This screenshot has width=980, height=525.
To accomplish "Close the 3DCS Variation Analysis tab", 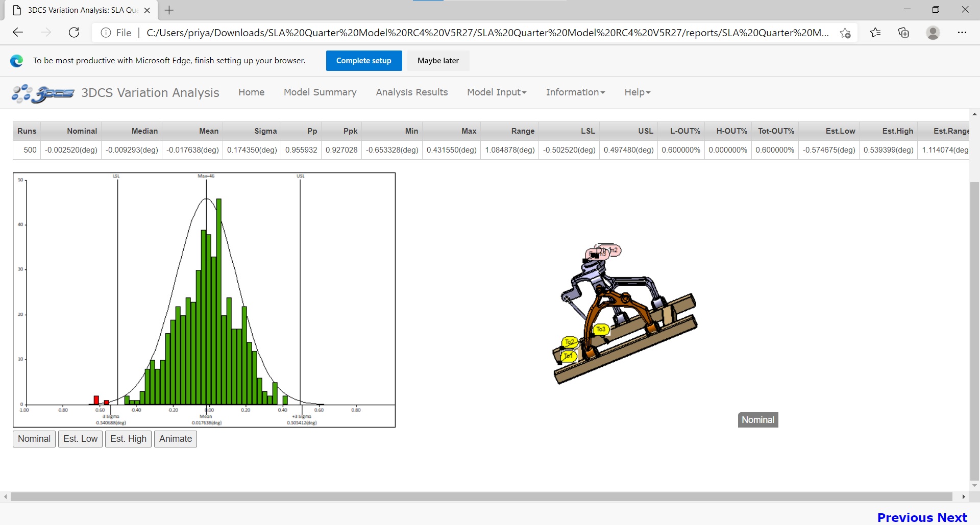I will (147, 10).
